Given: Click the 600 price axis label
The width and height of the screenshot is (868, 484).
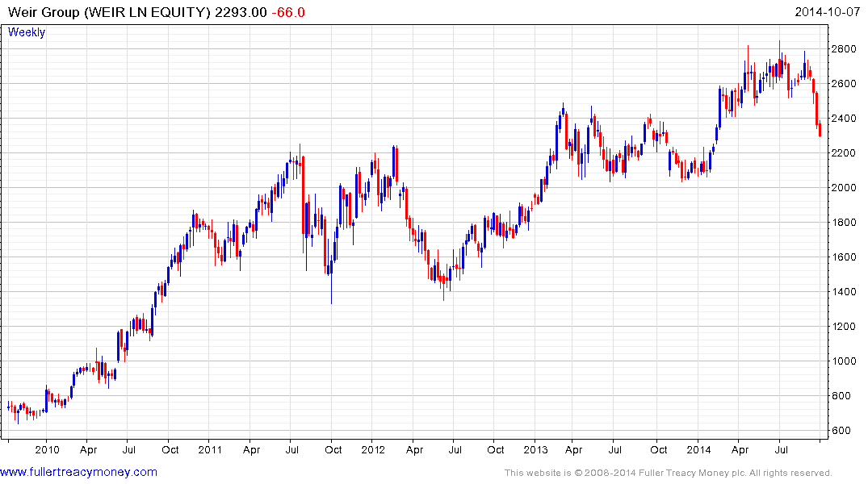Looking at the screenshot, I should point(841,430).
